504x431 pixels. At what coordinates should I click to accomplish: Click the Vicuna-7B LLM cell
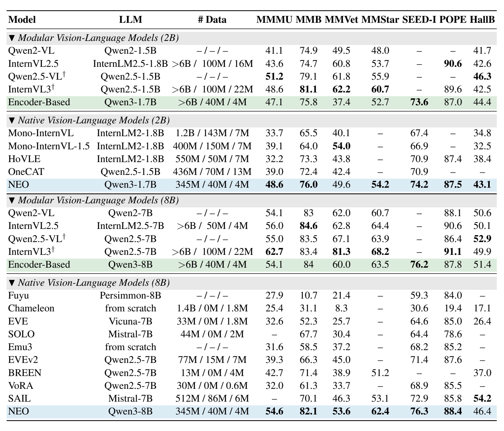click(130, 321)
